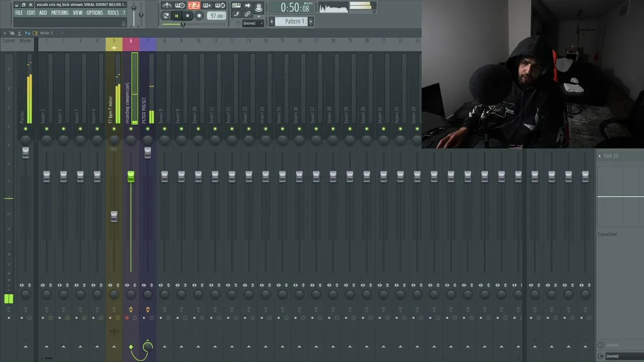
Task: Toggle mute LED on Insert 1
Action: click(47, 129)
